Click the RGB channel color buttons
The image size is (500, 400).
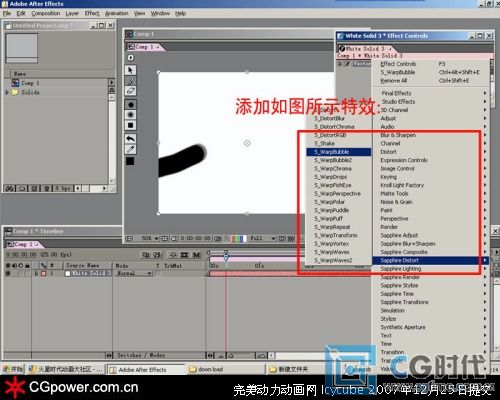click(x=239, y=238)
